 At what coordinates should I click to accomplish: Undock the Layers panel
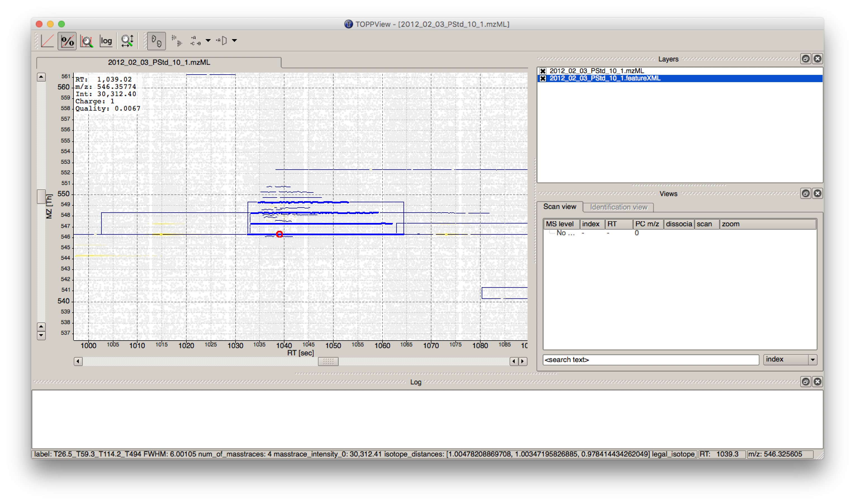(x=806, y=59)
